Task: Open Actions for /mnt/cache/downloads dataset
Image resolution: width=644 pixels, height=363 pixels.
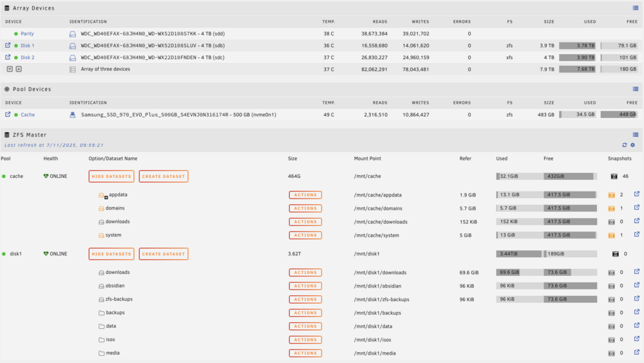Action: (x=305, y=222)
